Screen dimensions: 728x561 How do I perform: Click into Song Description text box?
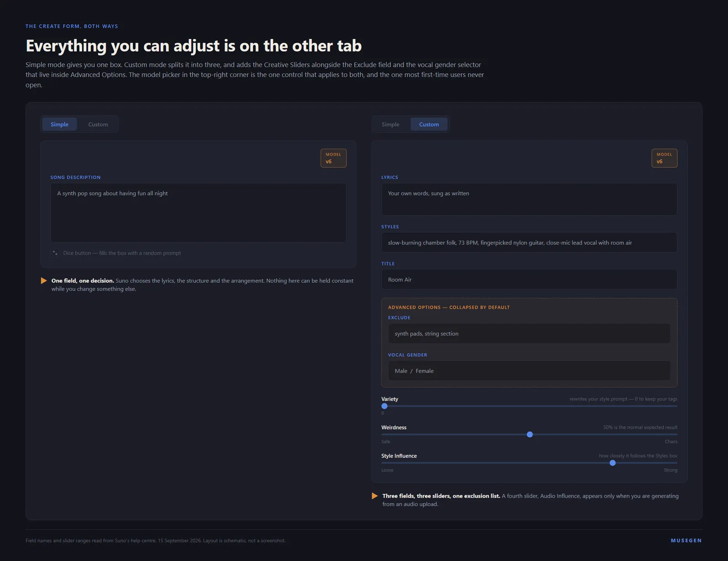198,213
